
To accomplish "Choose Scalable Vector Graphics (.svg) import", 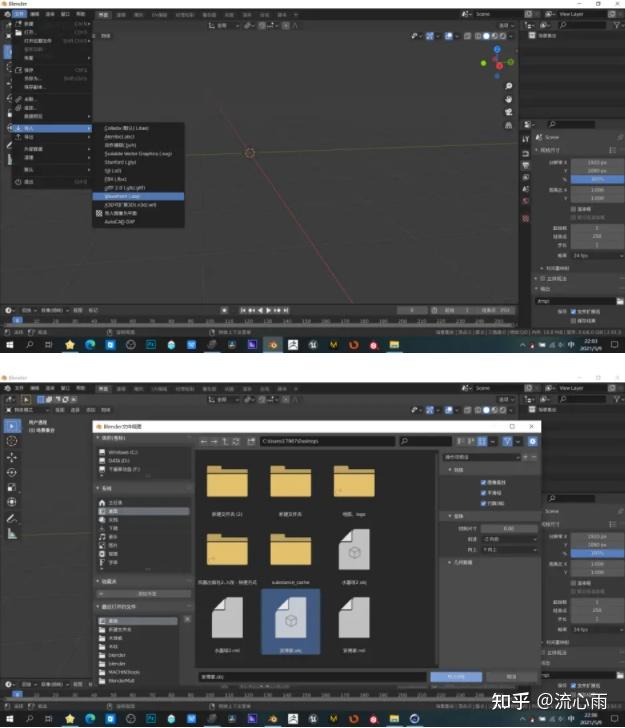I will coord(138,154).
